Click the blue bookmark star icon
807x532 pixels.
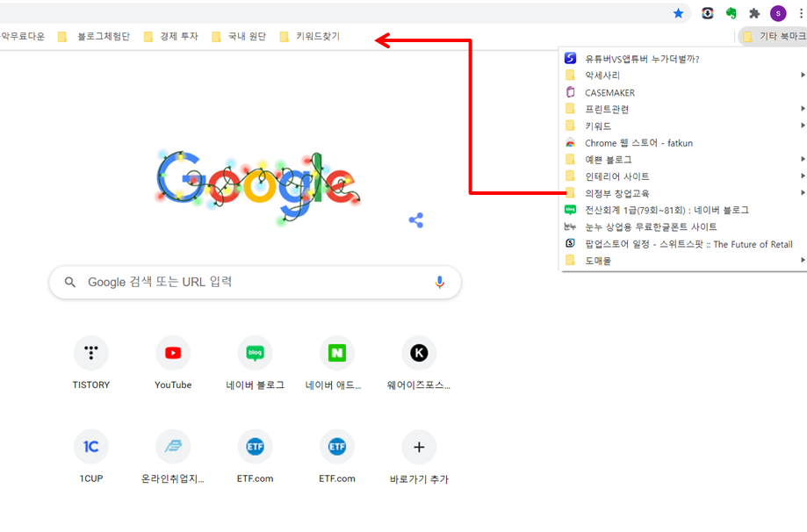(x=678, y=13)
